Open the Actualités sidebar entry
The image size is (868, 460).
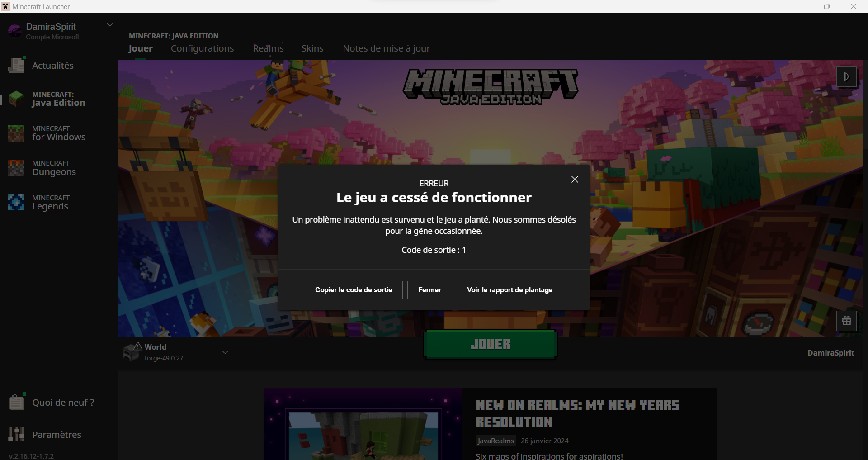pyautogui.click(x=53, y=66)
